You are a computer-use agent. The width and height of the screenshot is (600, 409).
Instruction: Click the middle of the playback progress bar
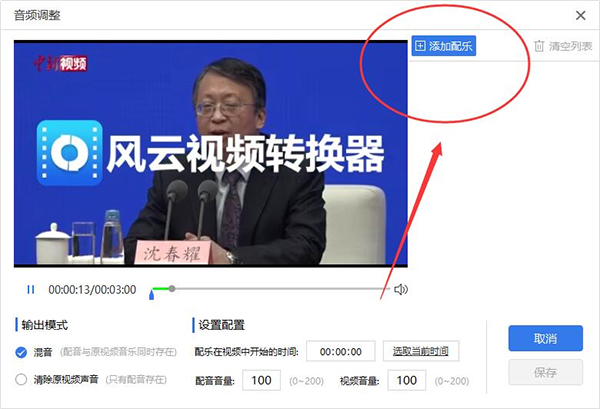270,289
